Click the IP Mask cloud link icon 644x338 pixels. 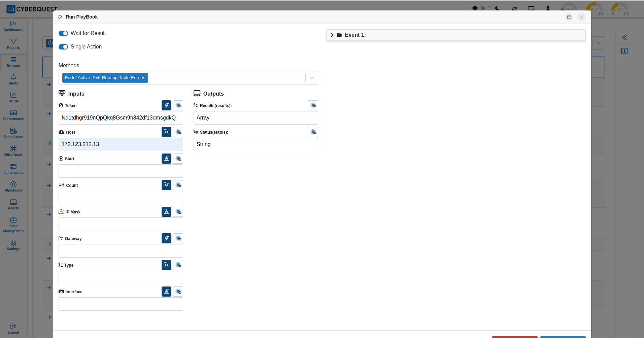(x=178, y=212)
